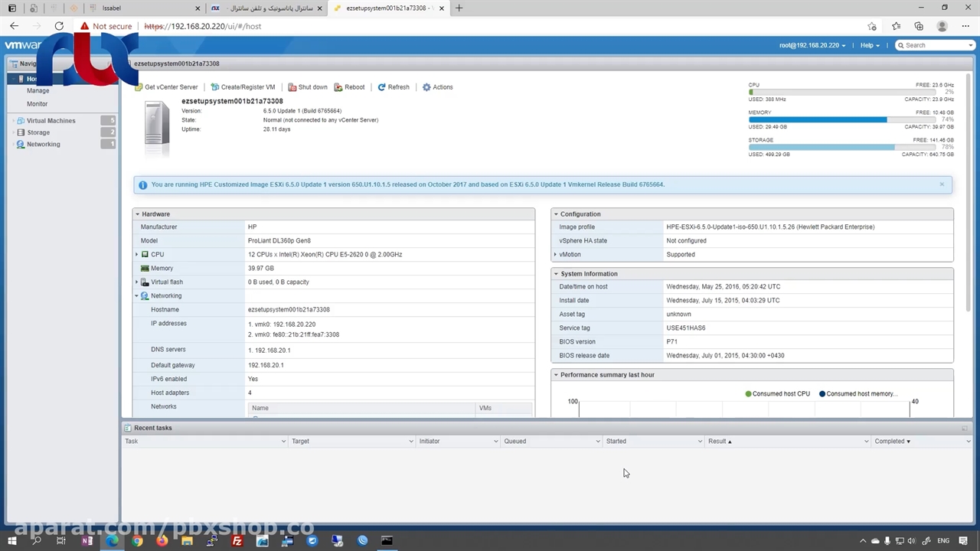This screenshot has height=551, width=980.
Task: Open the root@192.168.20.220 user dropdown
Action: (812, 45)
